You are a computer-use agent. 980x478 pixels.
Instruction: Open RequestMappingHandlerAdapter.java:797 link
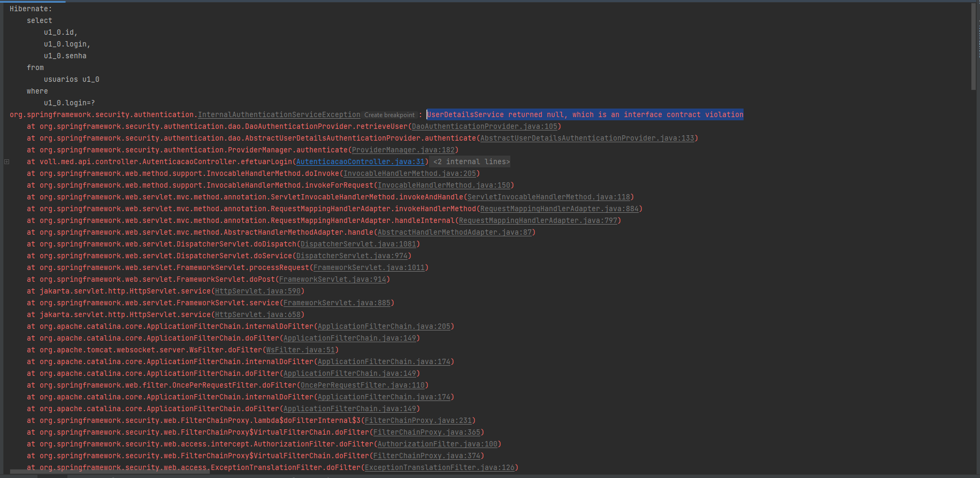coord(538,220)
